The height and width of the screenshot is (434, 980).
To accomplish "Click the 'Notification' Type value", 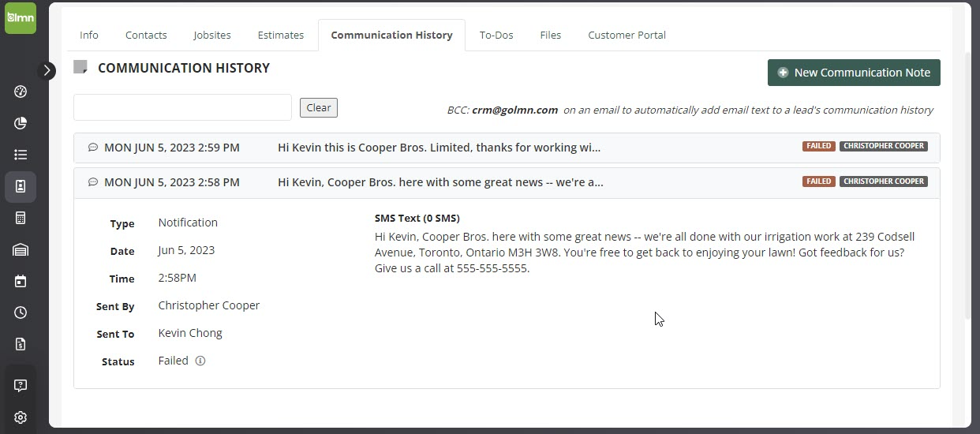I will 188,223.
